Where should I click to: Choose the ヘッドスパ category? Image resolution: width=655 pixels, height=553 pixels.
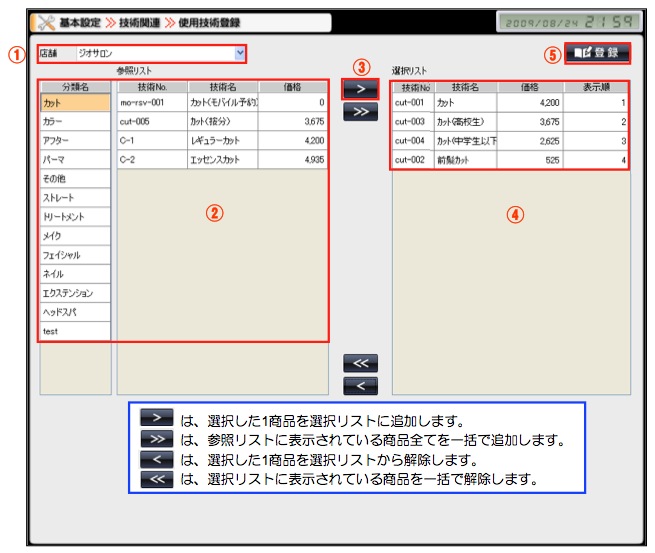(74, 311)
